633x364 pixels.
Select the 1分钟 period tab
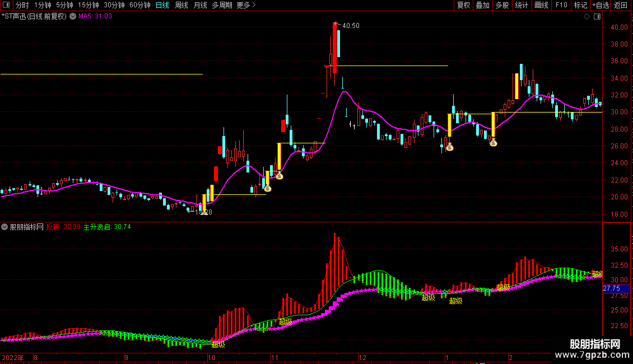(43, 5)
